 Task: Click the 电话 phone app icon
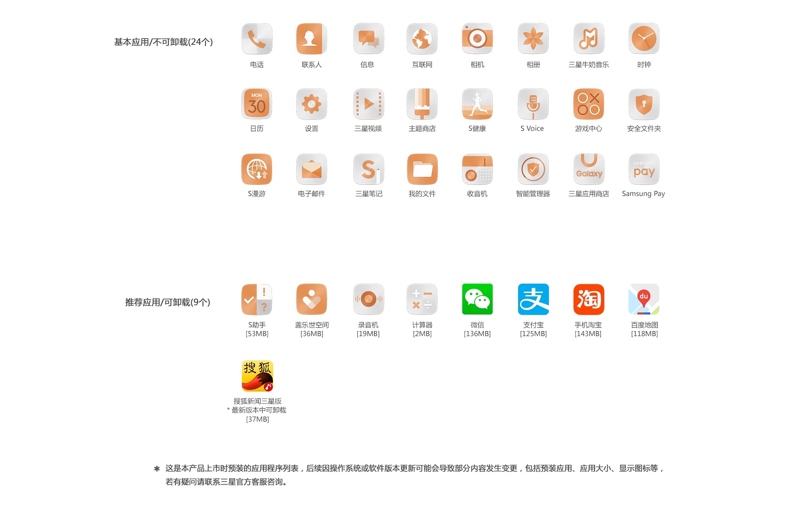[257, 39]
